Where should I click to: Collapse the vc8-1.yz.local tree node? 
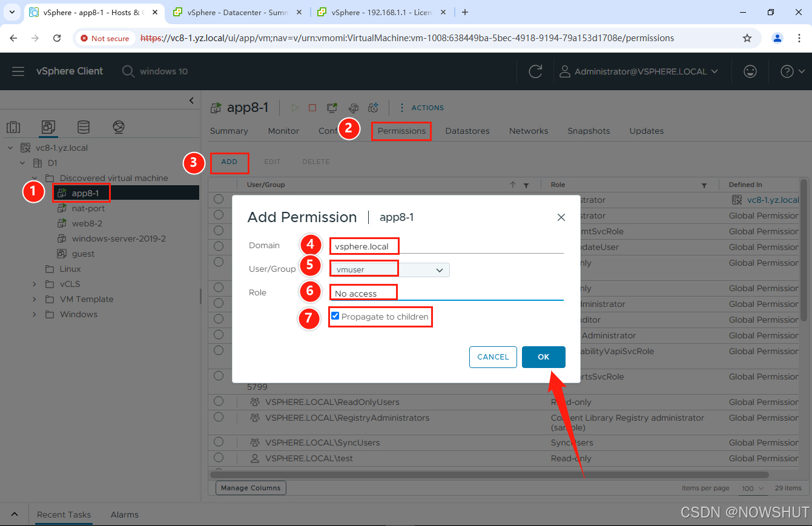[x=10, y=148]
